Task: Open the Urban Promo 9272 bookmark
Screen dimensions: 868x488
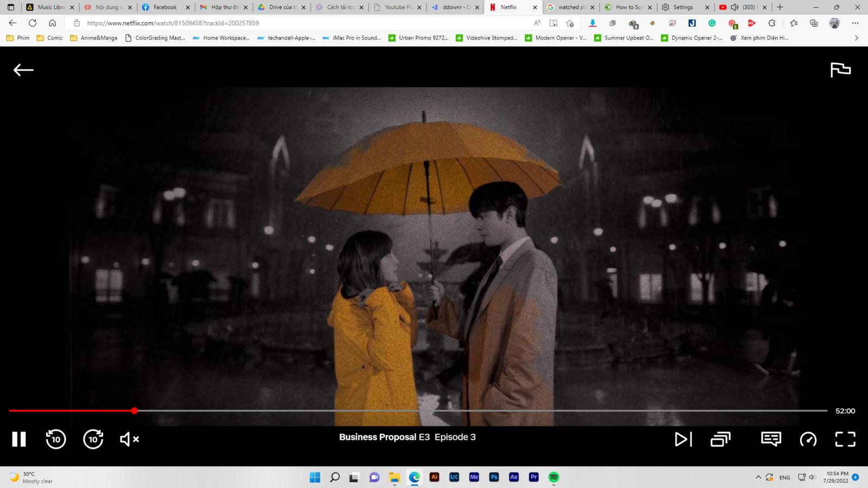Action: 418,38
